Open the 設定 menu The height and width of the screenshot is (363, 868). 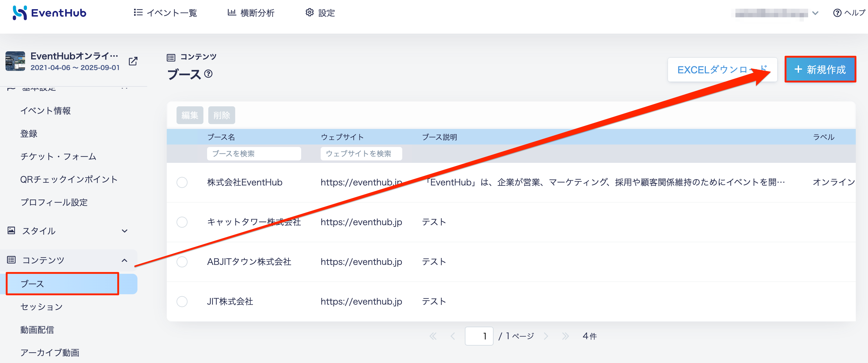click(x=320, y=13)
